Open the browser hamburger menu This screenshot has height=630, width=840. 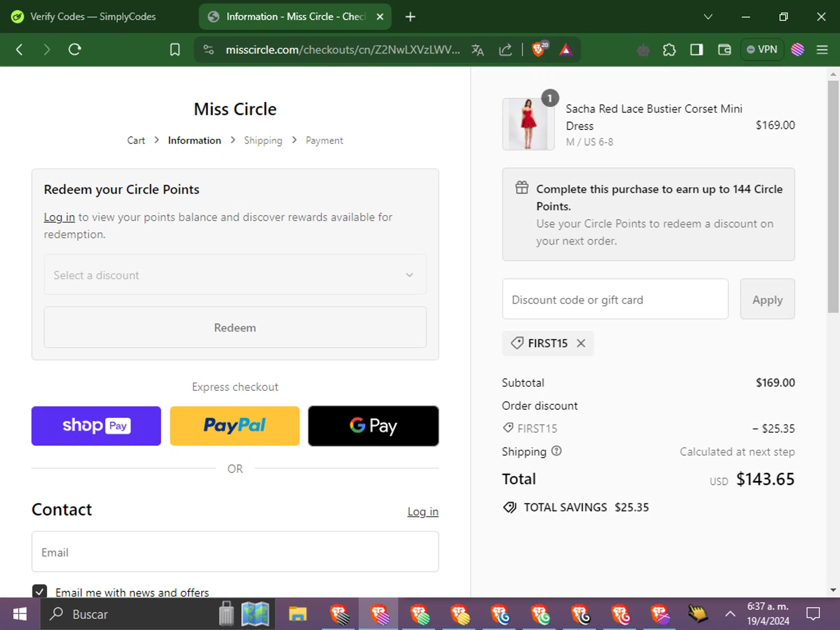(x=822, y=50)
